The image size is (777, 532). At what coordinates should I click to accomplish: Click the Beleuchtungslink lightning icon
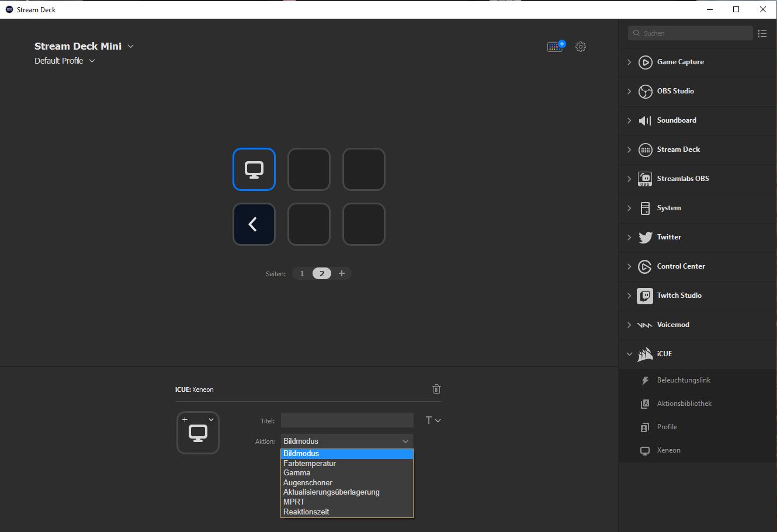[645, 380]
